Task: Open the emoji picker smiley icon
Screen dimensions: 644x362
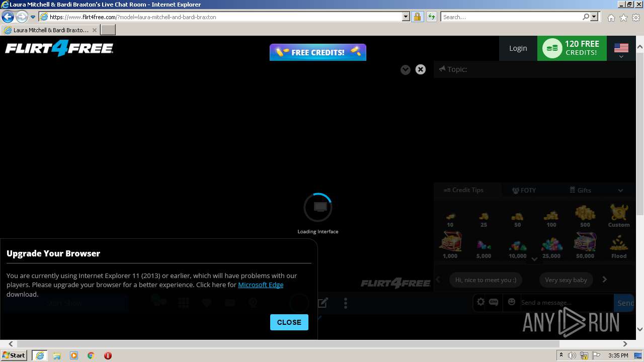Action: (512, 302)
